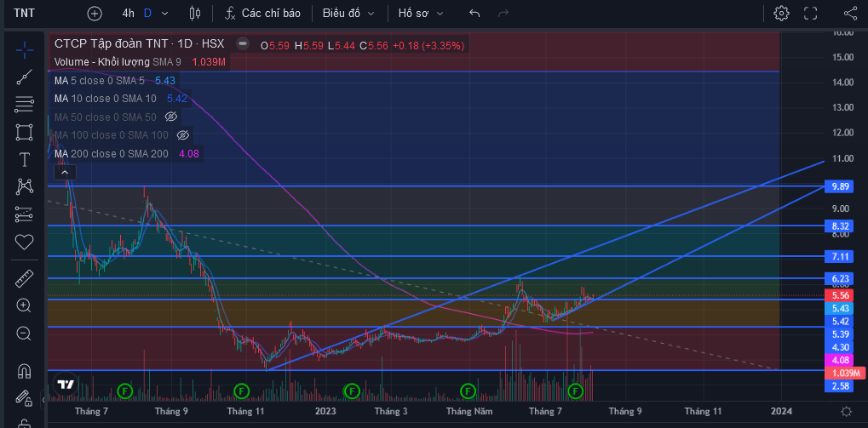Screen dimensions: 868x428
Task: Open the Fibonacci and horizontal lines tool
Action: point(25,105)
